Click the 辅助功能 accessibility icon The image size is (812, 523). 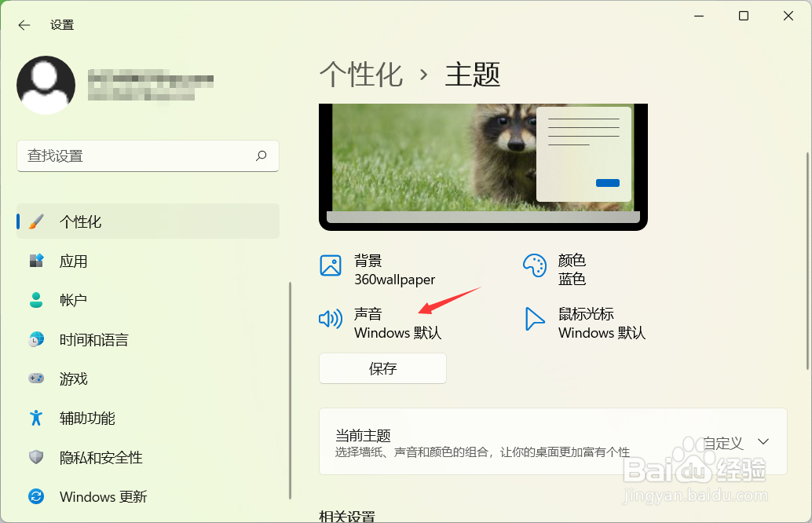tap(36, 418)
